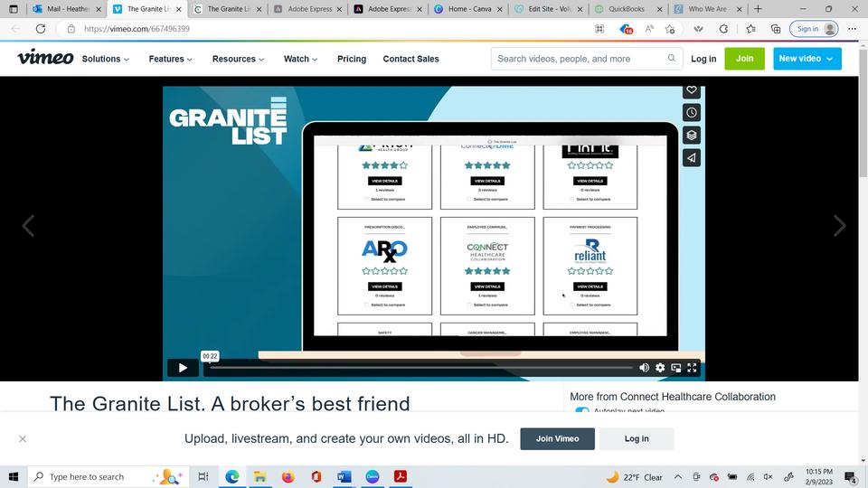
Task: Seek along the video progress bar
Action: [x=420, y=368]
